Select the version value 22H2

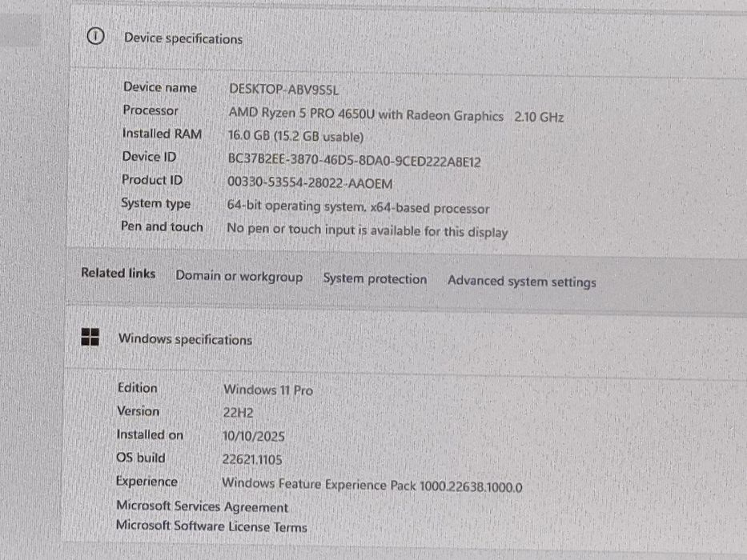(x=239, y=412)
